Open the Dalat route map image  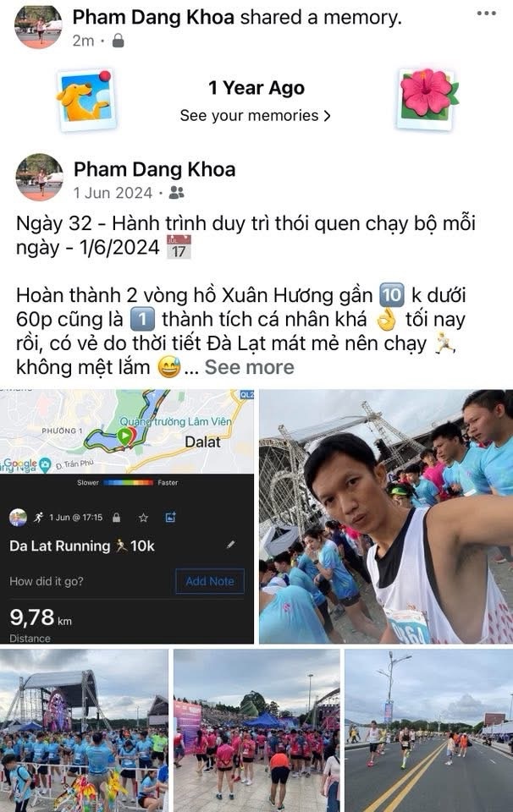coord(127,432)
